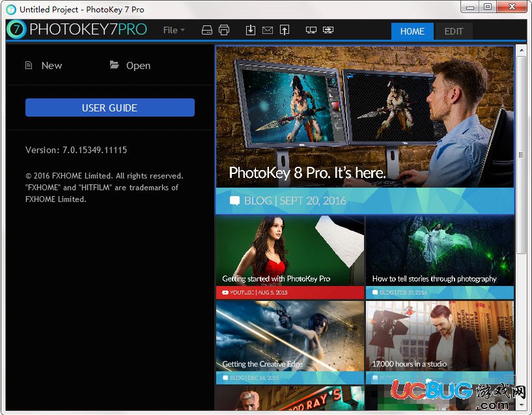
Task: Maximize the PhotoKey 7 Pro window
Action: coord(488,7)
